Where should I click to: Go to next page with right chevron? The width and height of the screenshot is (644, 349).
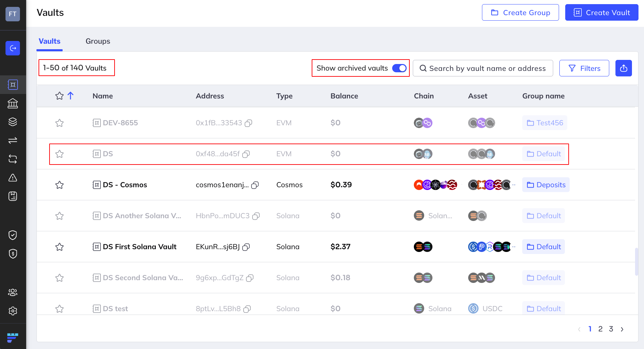pyautogui.click(x=622, y=329)
